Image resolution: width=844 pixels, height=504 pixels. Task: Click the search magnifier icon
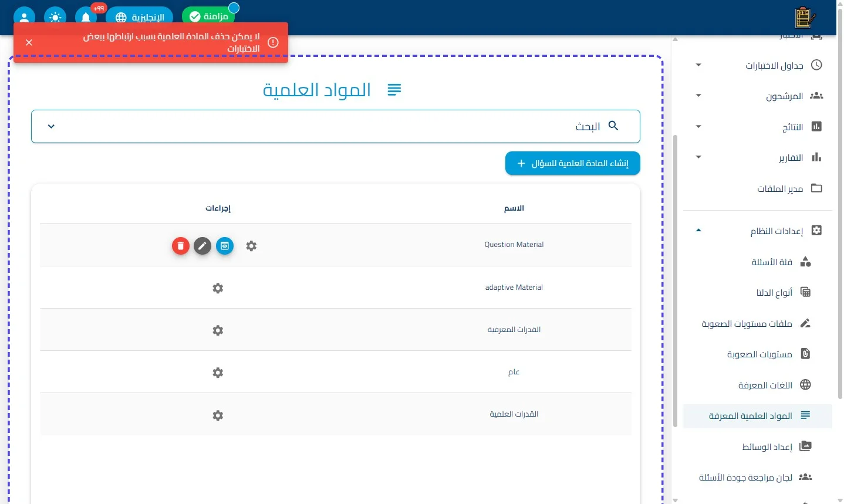click(x=613, y=126)
